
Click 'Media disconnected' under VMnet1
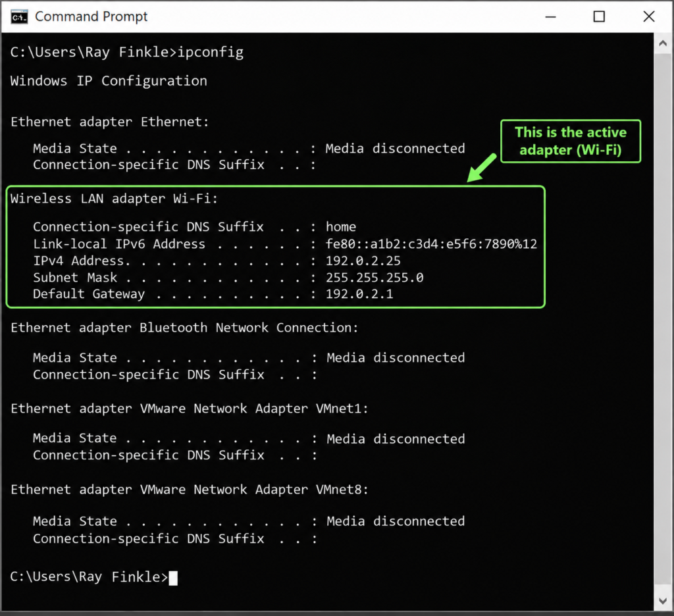396,438
